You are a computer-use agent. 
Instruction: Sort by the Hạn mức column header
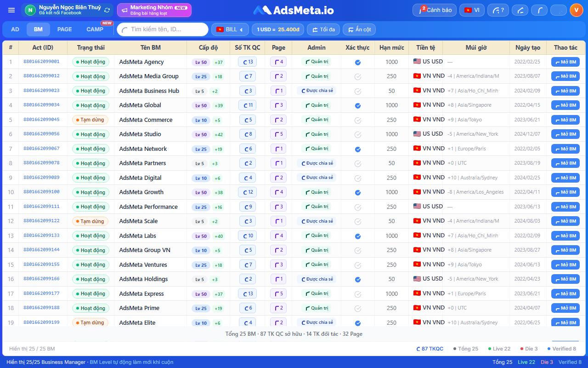point(391,48)
